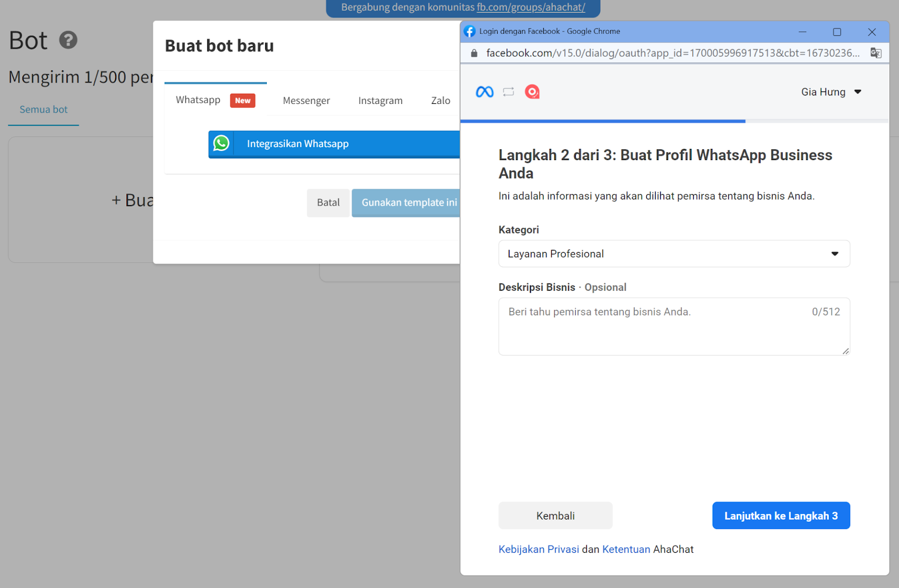Switch to the Whatsapp tab
The image size is (899, 588).
(215, 100)
